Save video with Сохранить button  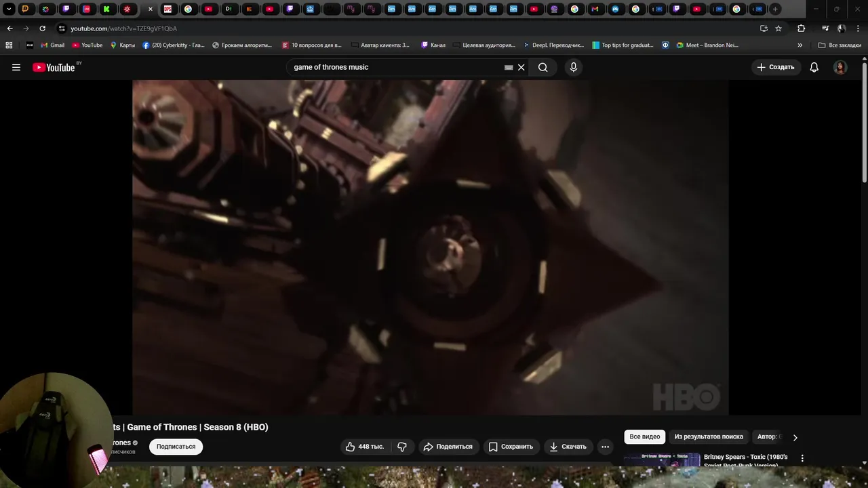pyautogui.click(x=511, y=447)
